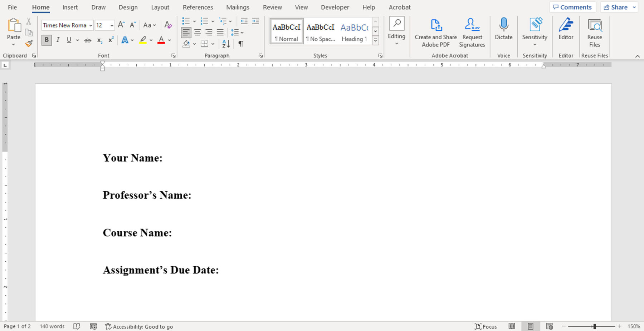644x331 pixels.
Task: Expand the Styles gallery more arrow
Action: coord(375,40)
